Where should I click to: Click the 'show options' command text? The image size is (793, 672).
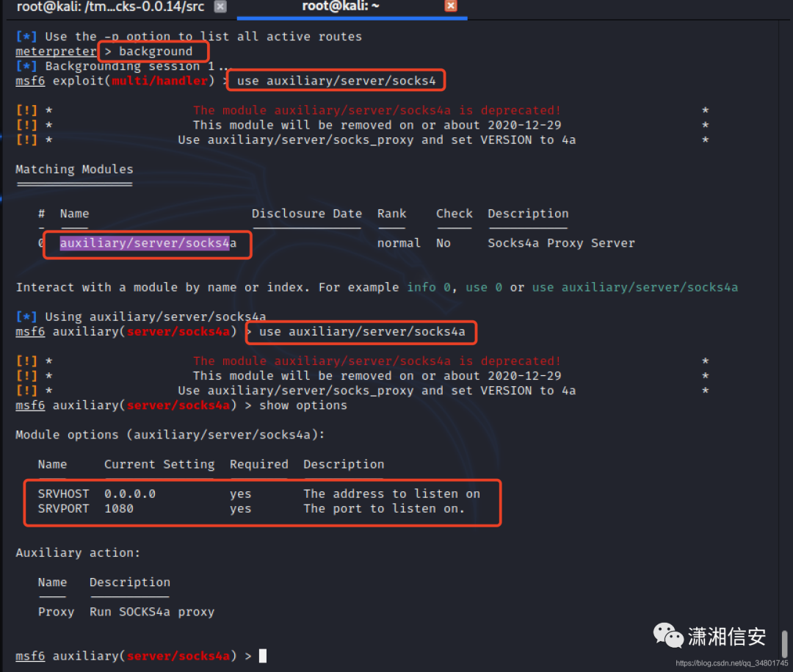(x=303, y=406)
